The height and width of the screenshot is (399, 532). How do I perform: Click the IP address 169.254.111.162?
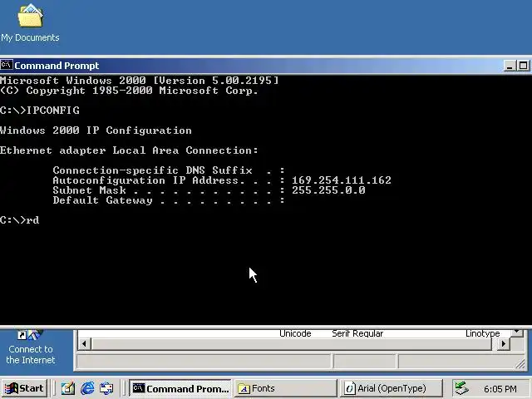(x=342, y=180)
